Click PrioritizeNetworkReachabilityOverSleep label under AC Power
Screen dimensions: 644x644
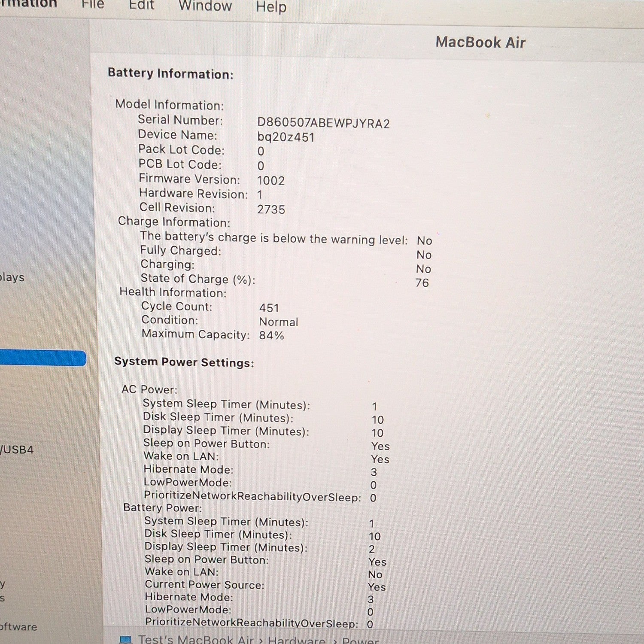(252, 496)
